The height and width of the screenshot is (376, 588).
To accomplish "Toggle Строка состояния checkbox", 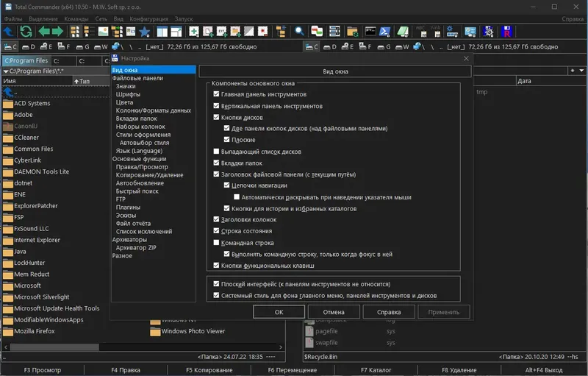I will (216, 230).
